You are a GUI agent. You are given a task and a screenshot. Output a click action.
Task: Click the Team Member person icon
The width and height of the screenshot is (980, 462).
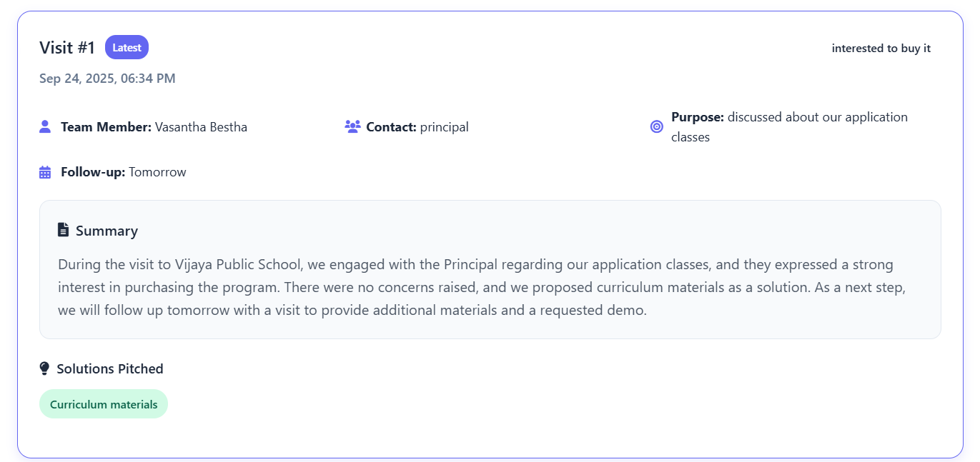coord(45,127)
